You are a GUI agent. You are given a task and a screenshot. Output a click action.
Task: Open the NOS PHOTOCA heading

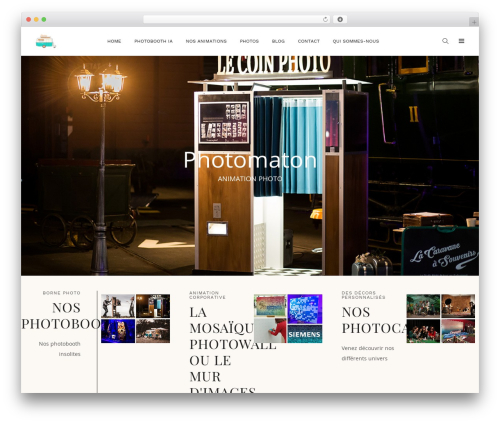click(x=374, y=320)
